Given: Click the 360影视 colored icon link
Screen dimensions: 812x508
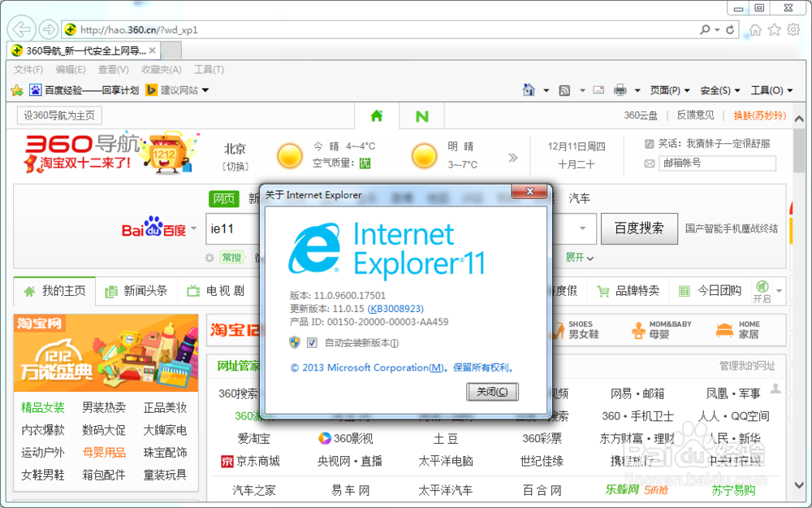Looking at the screenshot, I should click(x=345, y=439).
